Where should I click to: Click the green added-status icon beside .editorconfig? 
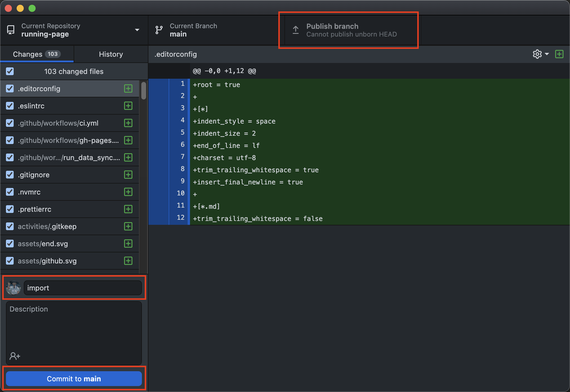[x=128, y=88]
